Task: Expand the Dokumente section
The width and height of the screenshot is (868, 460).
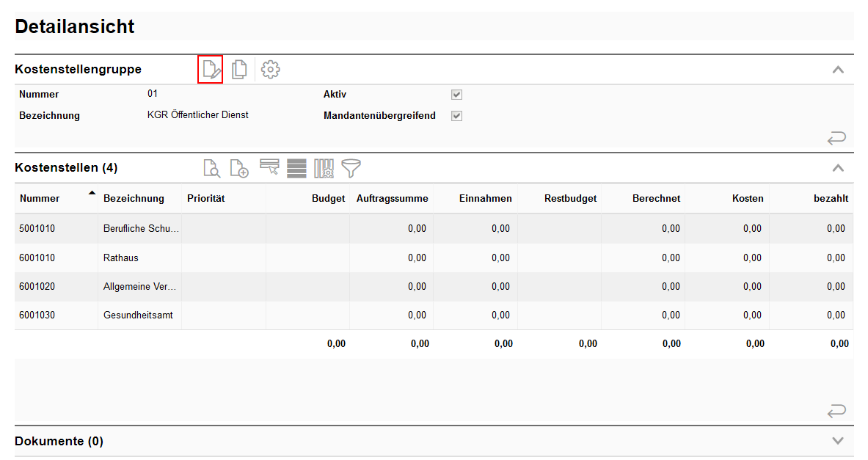Action: coord(838,441)
